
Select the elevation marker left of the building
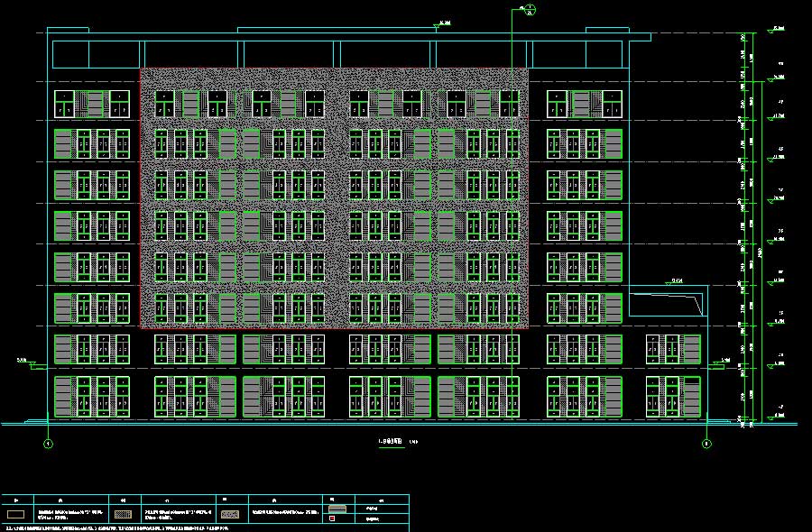[26, 362]
